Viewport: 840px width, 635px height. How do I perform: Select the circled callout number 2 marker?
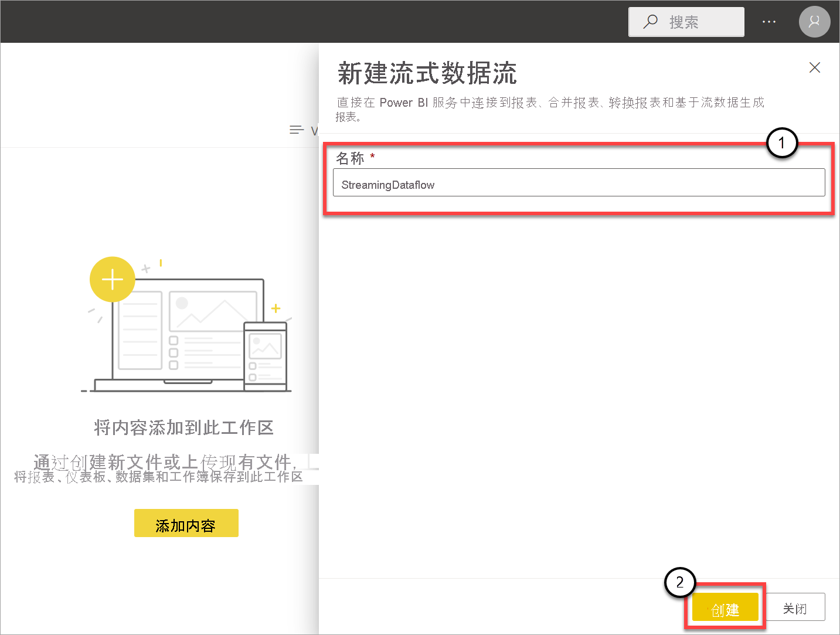(680, 582)
